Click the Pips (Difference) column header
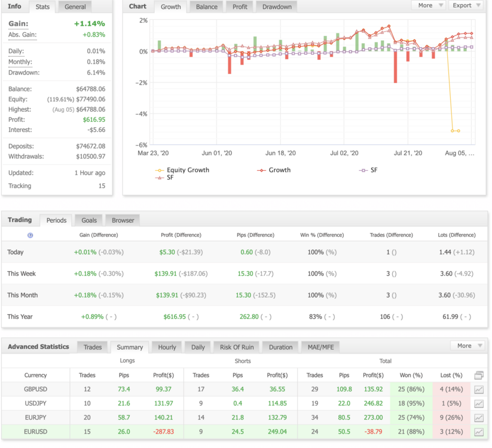The height and width of the screenshot is (448, 492). coord(255,235)
